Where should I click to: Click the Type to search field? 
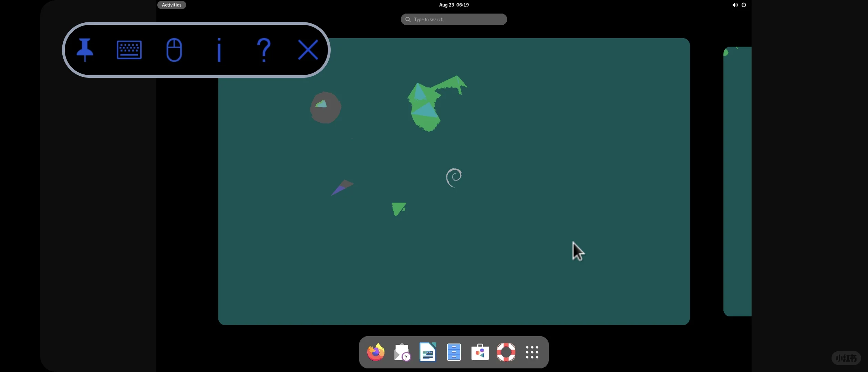tap(454, 19)
